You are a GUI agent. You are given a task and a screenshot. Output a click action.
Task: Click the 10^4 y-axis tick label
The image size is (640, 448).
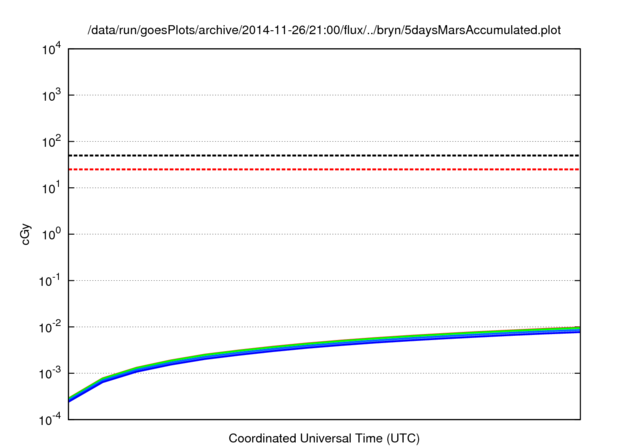pos(51,49)
